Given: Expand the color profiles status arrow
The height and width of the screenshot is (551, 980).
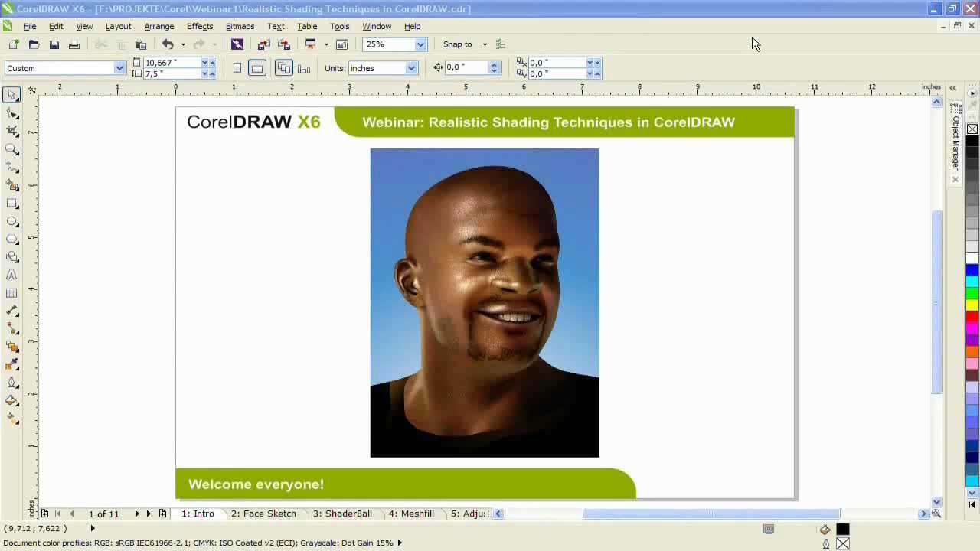Looking at the screenshot, I should coord(399,543).
